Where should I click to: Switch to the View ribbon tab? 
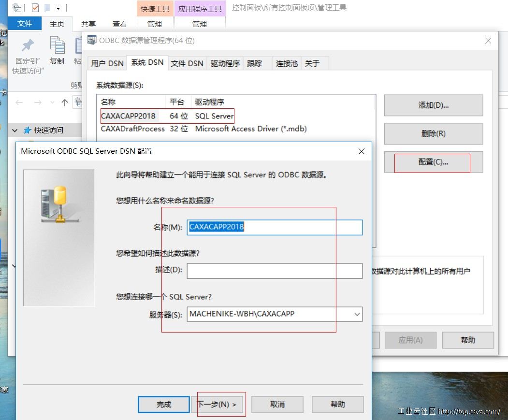[119, 24]
